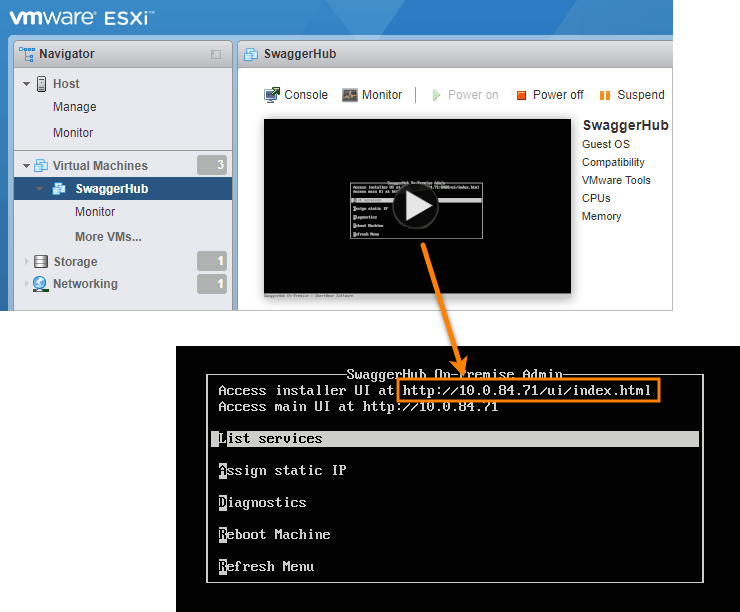The image size is (740, 612).
Task: Click the SwaggerHub VM icon in the panel title
Action: (x=251, y=54)
